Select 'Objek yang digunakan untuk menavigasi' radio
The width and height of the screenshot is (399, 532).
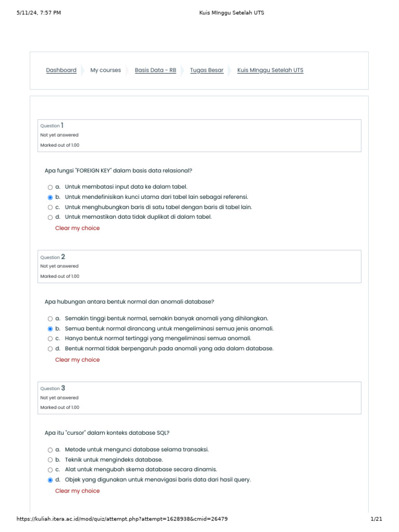(x=50, y=480)
